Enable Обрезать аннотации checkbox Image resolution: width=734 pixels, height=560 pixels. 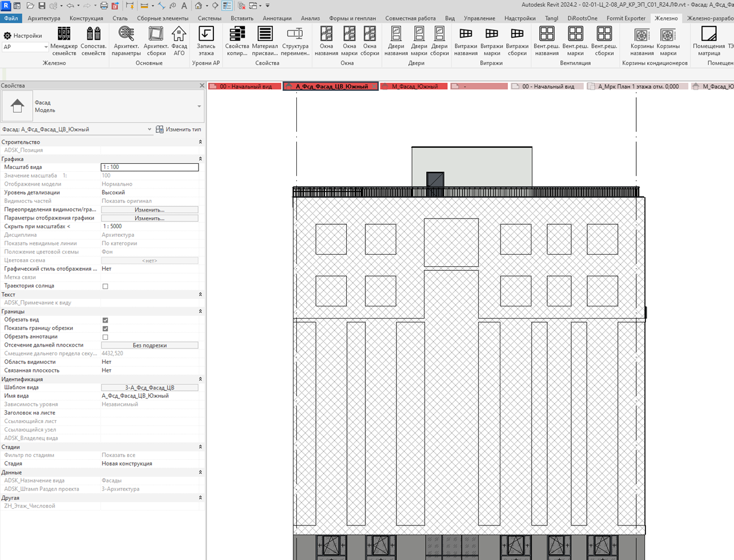pos(105,337)
